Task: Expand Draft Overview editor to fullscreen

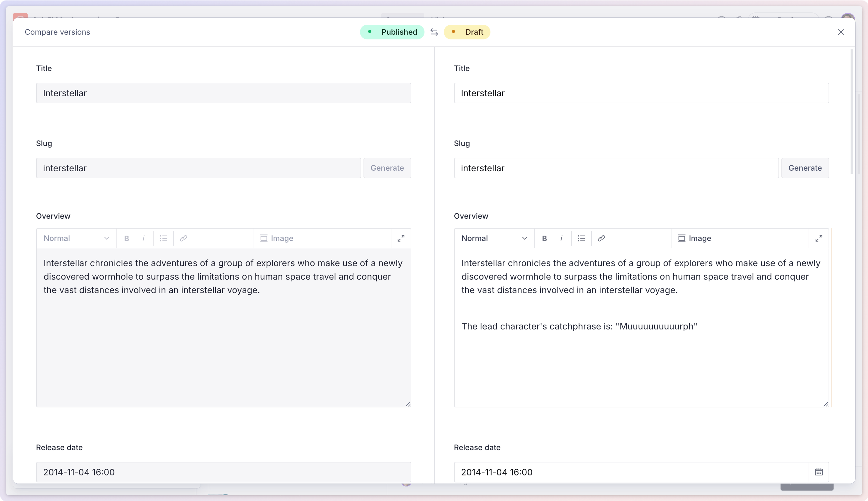Action: (819, 238)
